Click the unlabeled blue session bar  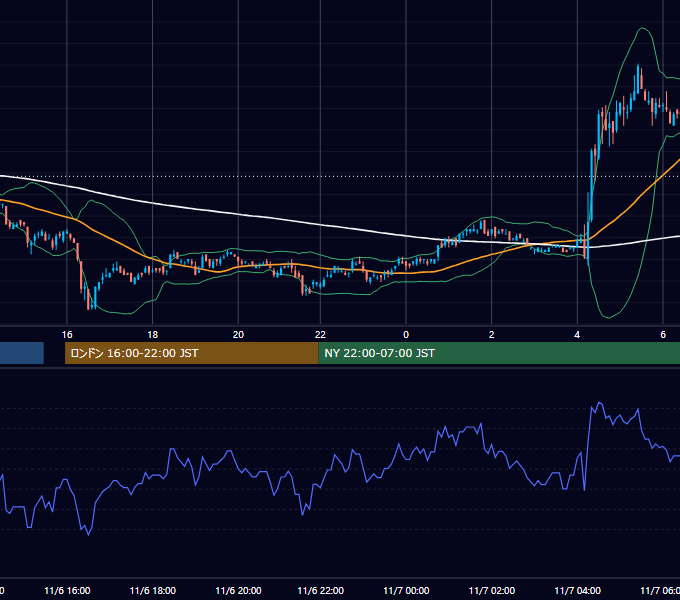tap(22, 353)
